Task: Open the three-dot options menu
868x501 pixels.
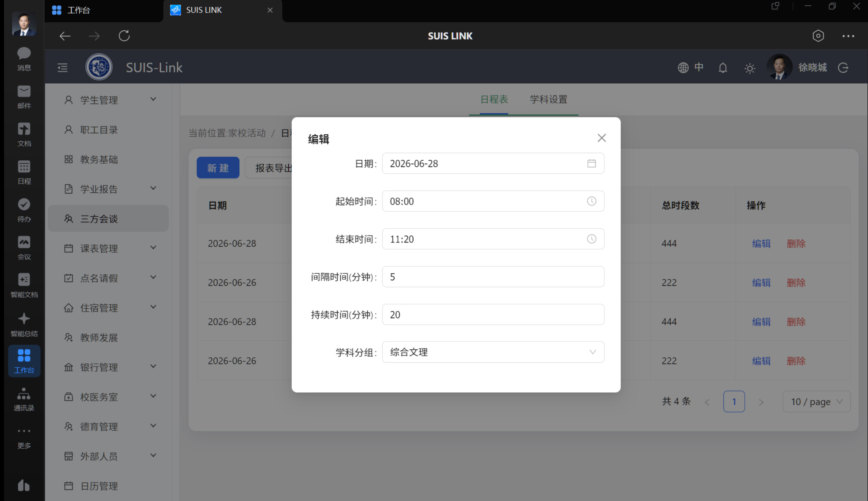Action: click(848, 36)
